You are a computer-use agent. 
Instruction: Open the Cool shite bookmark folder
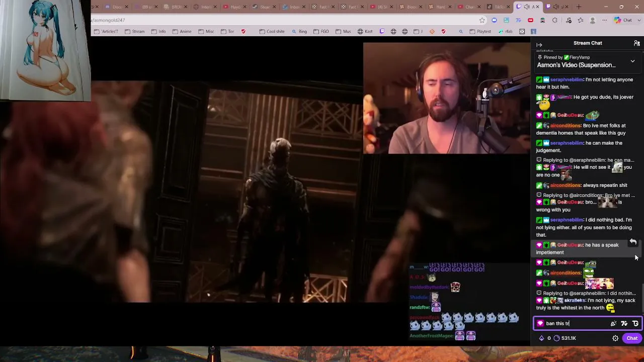pos(272,32)
